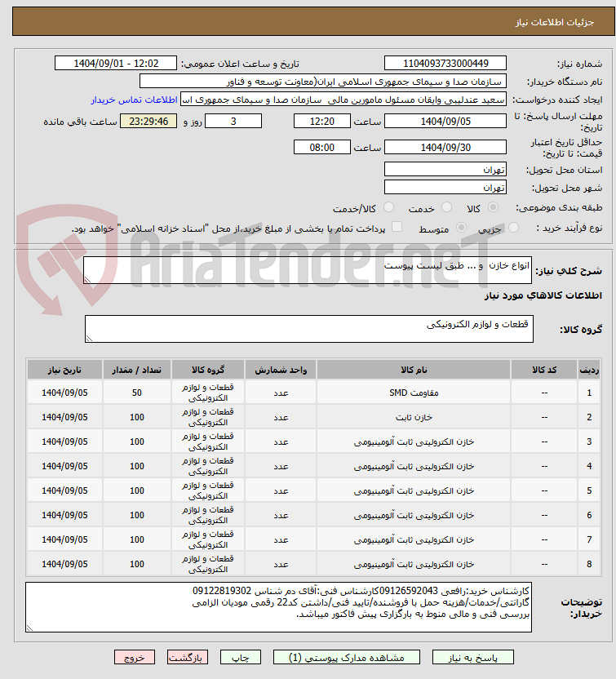Click the گروه کالا text area
Screen dimensions: 616x679
309,329
